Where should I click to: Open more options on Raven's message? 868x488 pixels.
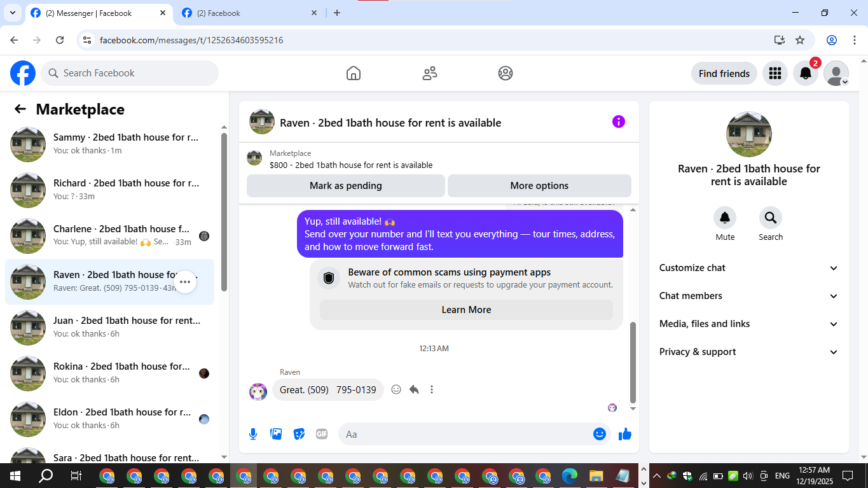(x=432, y=389)
